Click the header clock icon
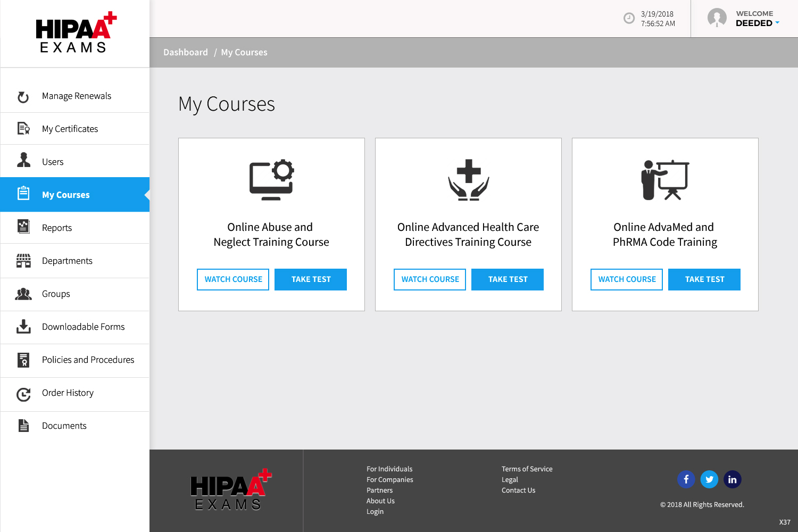Image resolution: width=798 pixels, height=532 pixels. click(x=629, y=19)
